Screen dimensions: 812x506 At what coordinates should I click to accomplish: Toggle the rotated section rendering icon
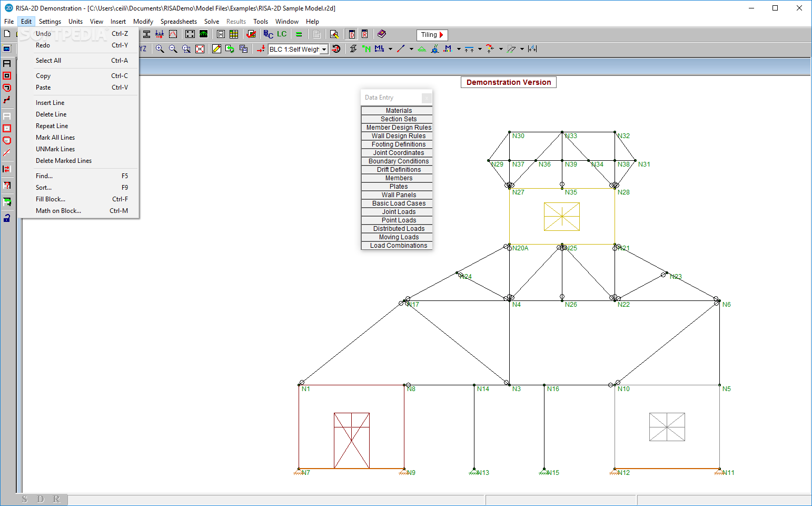click(x=353, y=49)
